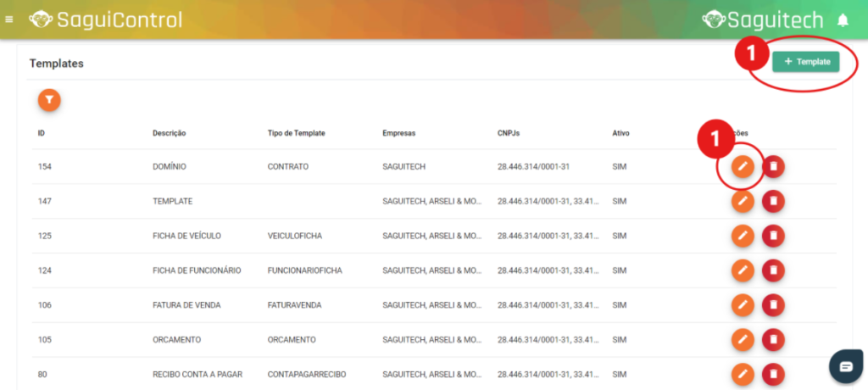Delete template with ID 147
Viewport: 868px width, 390px height.
point(773,201)
